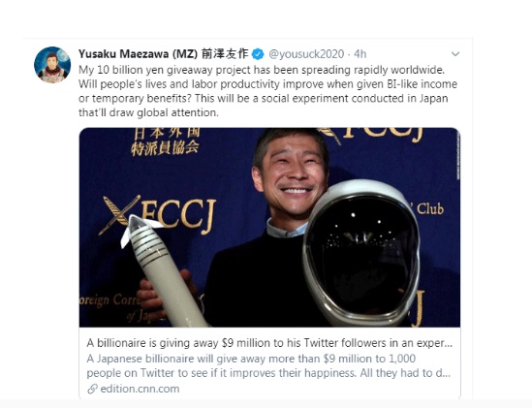This screenshot has width=532, height=408.
Task: Click the blue verified badge
Action: (x=258, y=54)
